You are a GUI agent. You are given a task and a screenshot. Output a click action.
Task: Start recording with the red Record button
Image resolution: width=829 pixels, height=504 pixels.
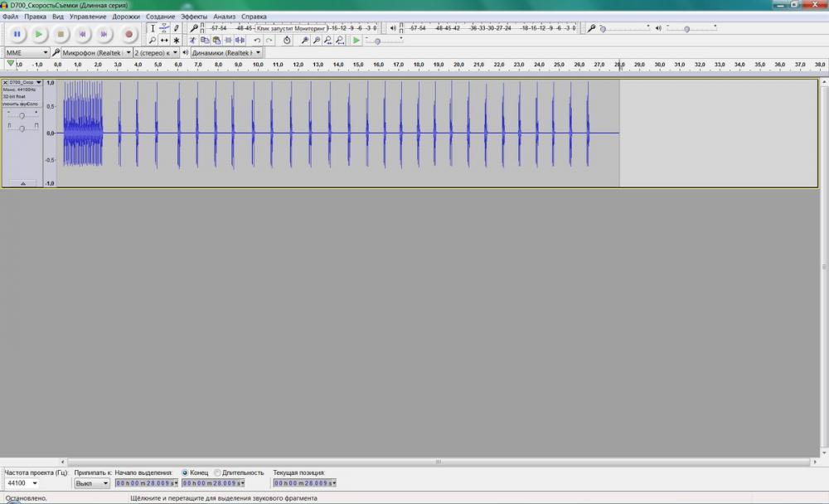pyautogui.click(x=128, y=34)
